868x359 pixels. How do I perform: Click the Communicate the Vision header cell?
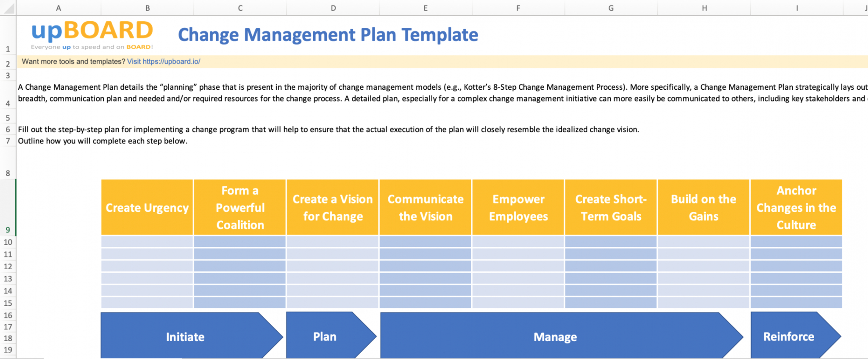426,207
